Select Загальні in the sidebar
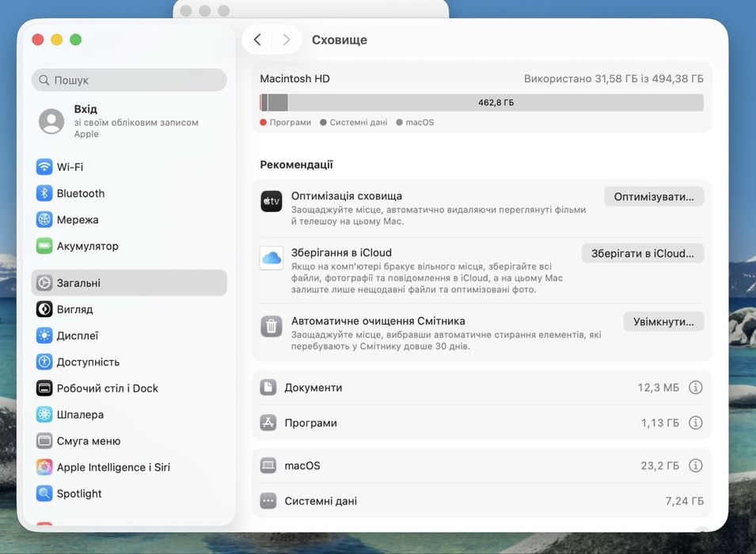The image size is (756, 554). (x=129, y=283)
